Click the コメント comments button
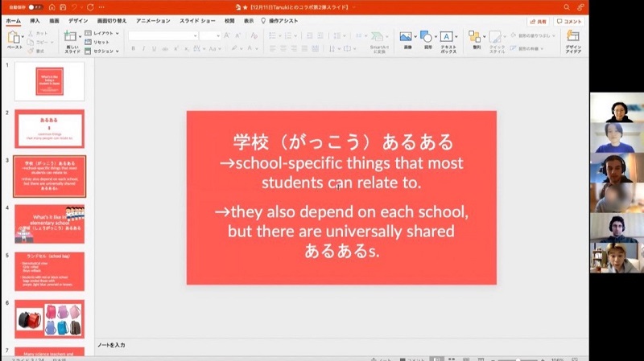This screenshot has height=361, width=644. click(570, 21)
